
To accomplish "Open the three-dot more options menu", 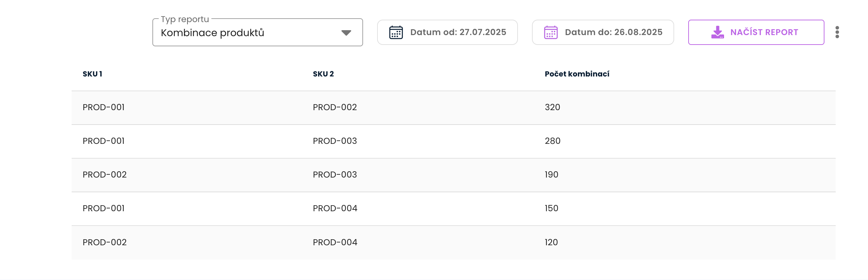I will (x=837, y=32).
